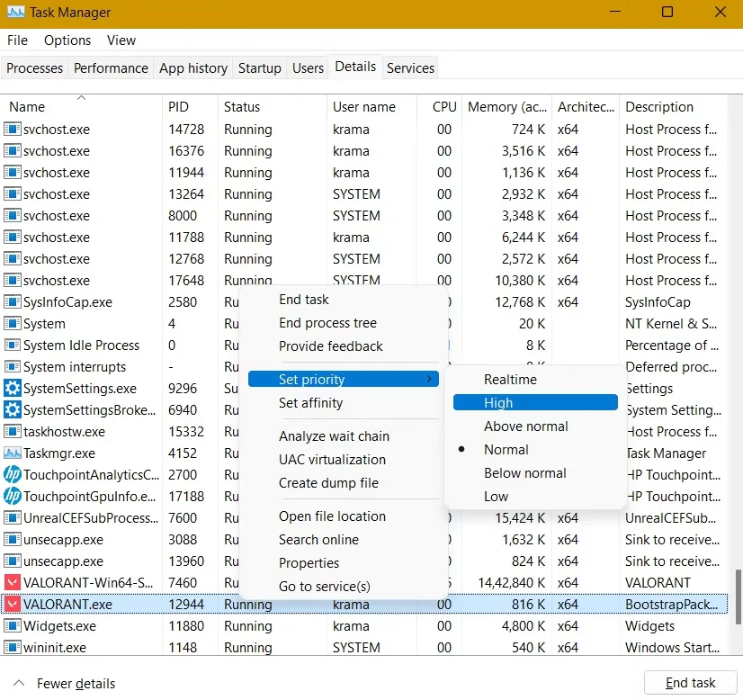Image resolution: width=743 pixels, height=700 pixels.
Task: Click the Widgets.exe process icon
Action: pyautogui.click(x=13, y=626)
